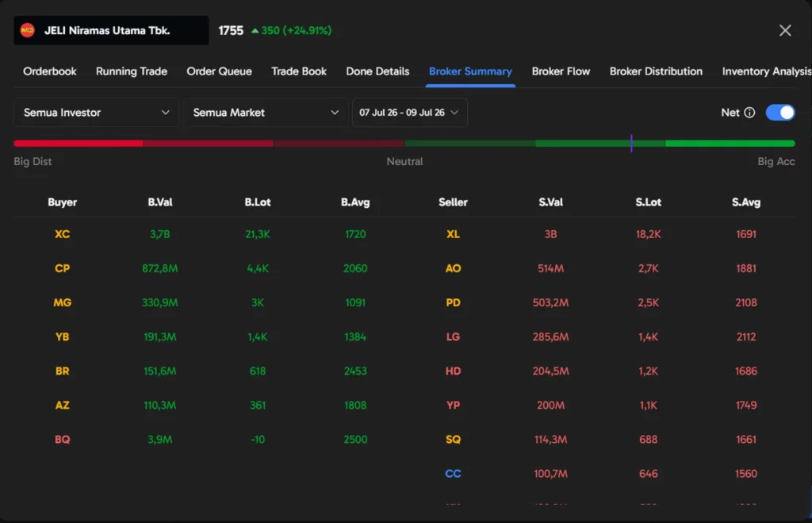Select seller broker AO
The height and width of the screenshot is (523, 812).
click(x=453, y=268)
